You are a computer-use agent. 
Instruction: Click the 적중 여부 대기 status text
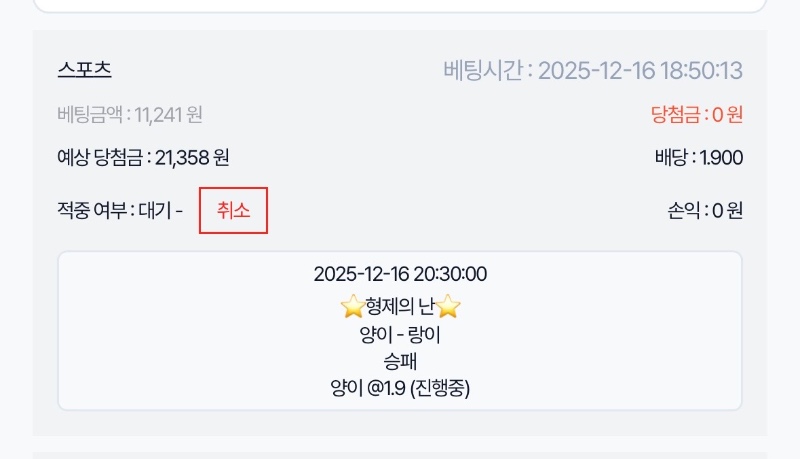click(x=120, y=211)
